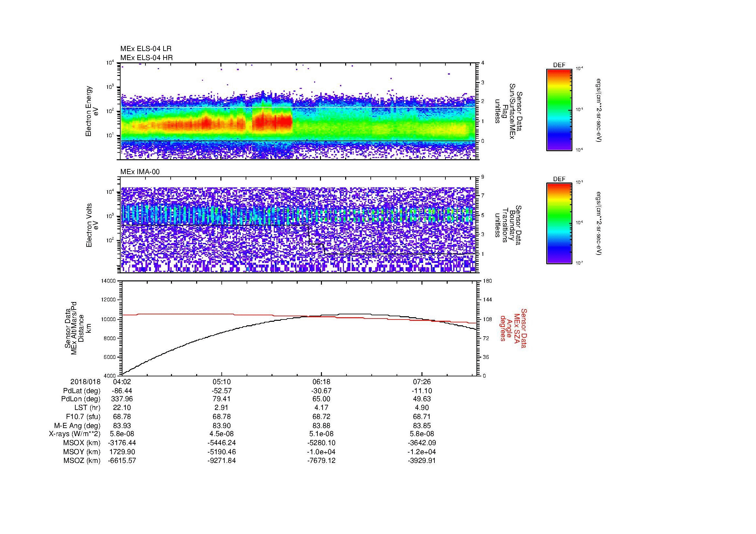Click the 'MEx ELS-04 HR' plot title
Viewport: 756px width, 534px height.
tap(146, 58)
